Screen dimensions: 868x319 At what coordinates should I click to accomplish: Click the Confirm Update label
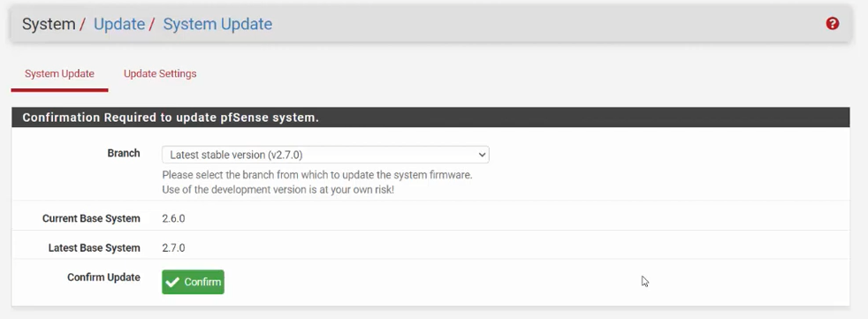pyautogui.click(x=103, y=277)
